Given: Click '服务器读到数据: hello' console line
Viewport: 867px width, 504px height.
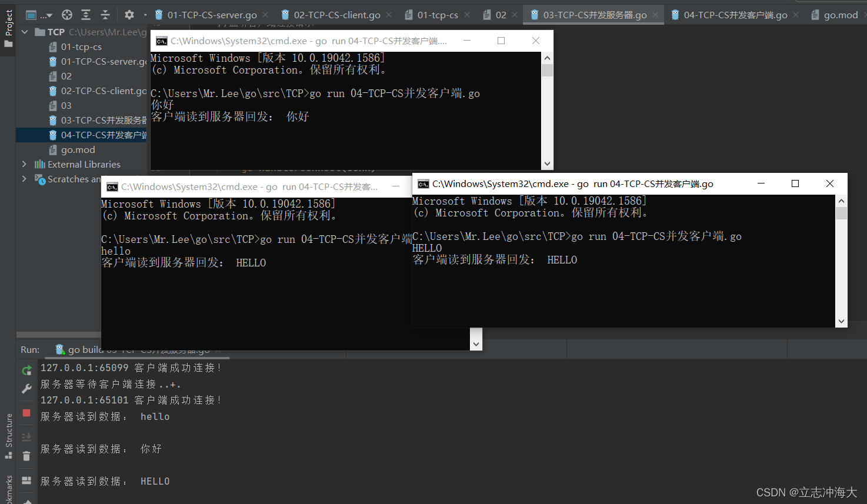Looking at the screenshot, I should point(105,416).
